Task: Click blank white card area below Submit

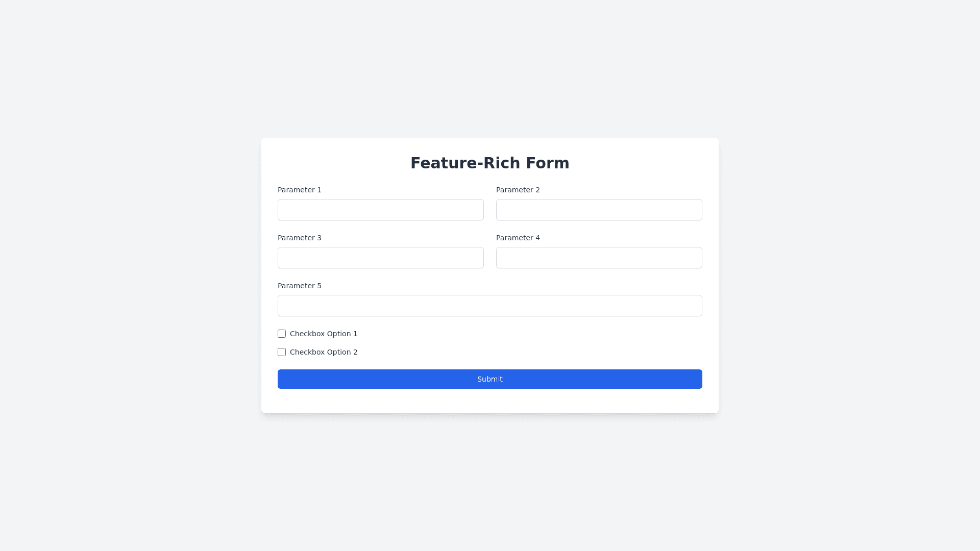Action: 490,402
